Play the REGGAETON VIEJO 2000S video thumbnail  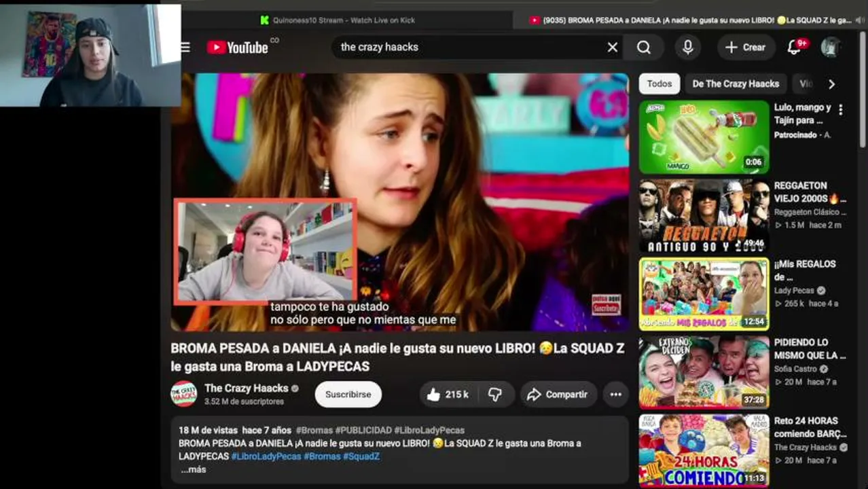(x=704, y=216)
